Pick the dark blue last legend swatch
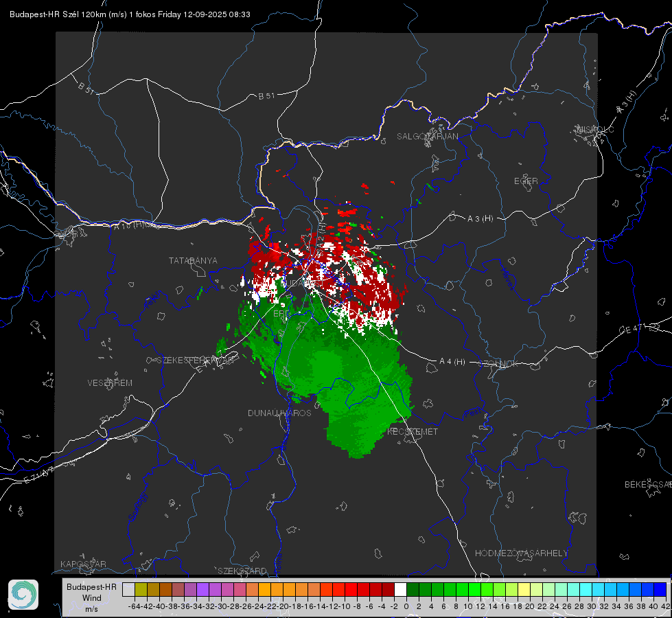Viewport: 672px width, 618px height. [660, 589]
